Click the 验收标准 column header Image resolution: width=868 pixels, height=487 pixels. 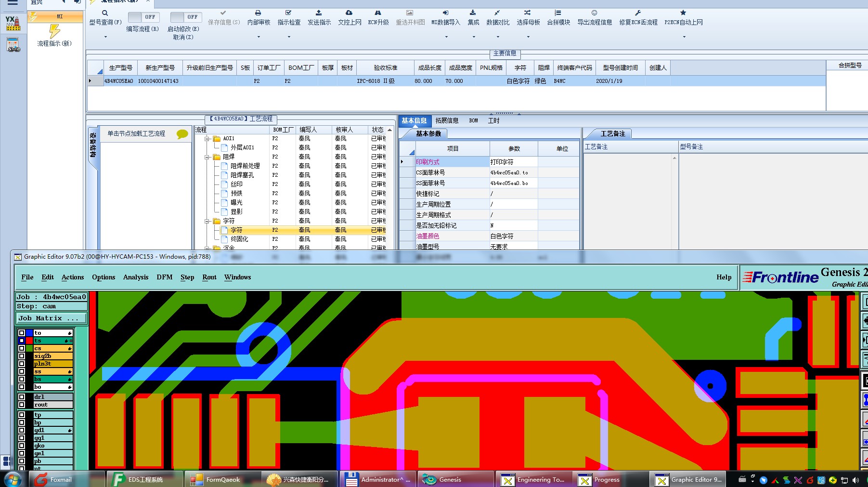click(385, 68)
